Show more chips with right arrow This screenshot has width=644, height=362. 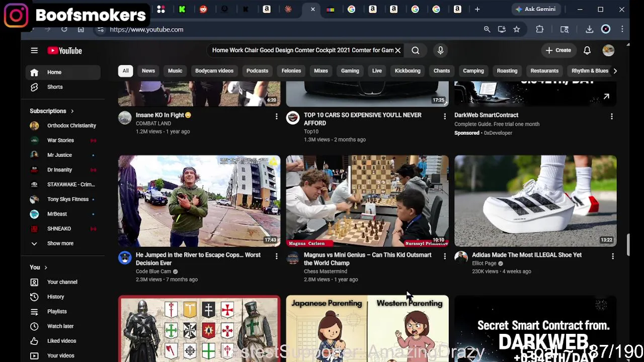click(x=615, y=71)
